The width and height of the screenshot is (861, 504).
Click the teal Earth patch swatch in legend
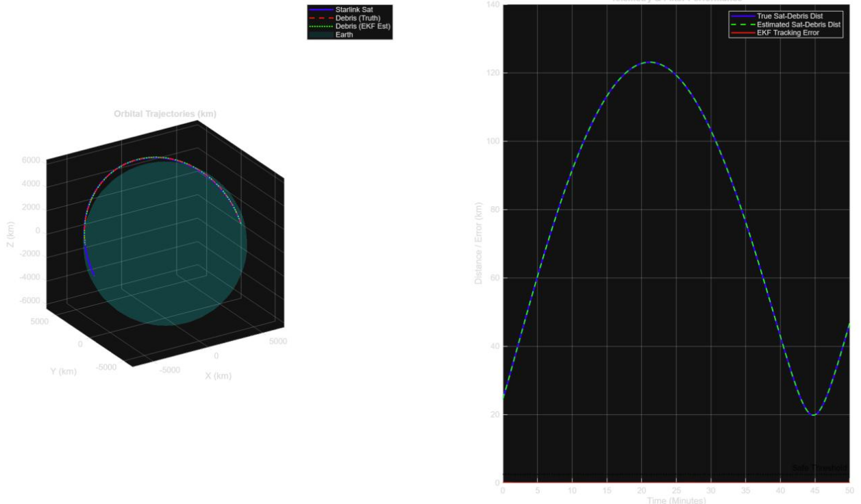pyautogui.click(x=321, y=34)
